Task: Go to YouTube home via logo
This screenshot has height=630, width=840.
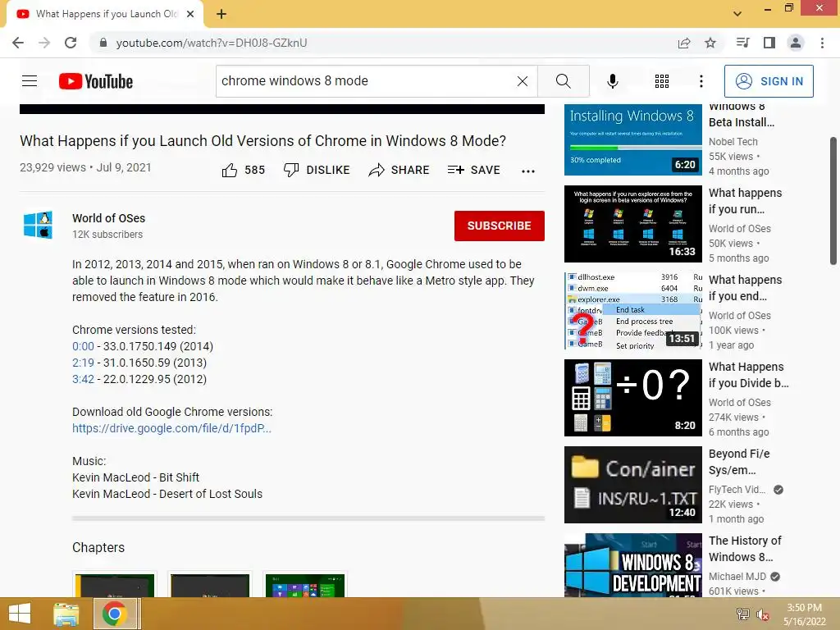Action: [96, 81]
